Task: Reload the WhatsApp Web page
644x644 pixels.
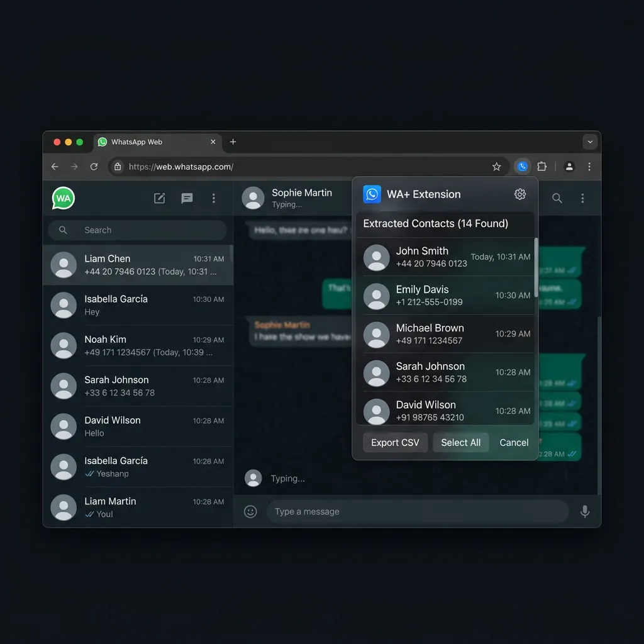Action: click(x=94, y=166)
